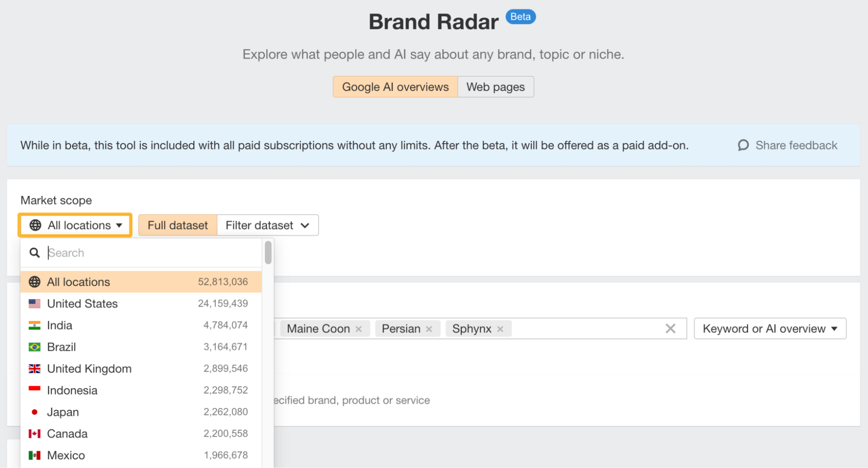Focus the location Search field

152,253
